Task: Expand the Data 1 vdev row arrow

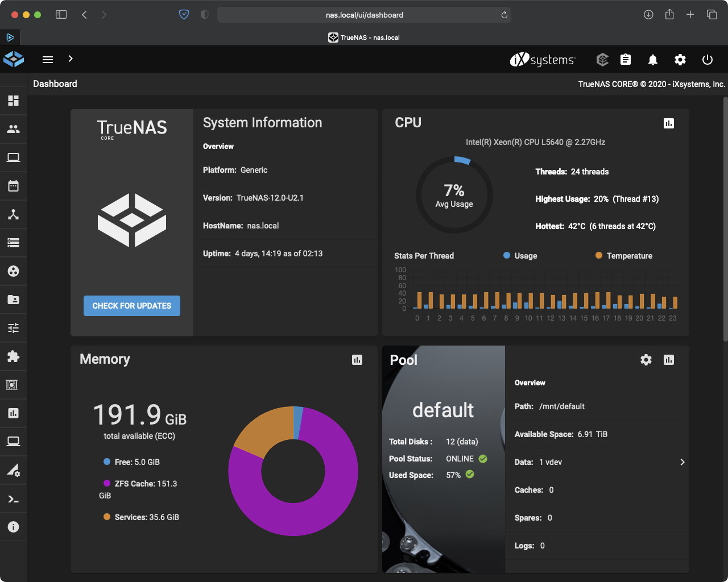Action: coord(682,462)
